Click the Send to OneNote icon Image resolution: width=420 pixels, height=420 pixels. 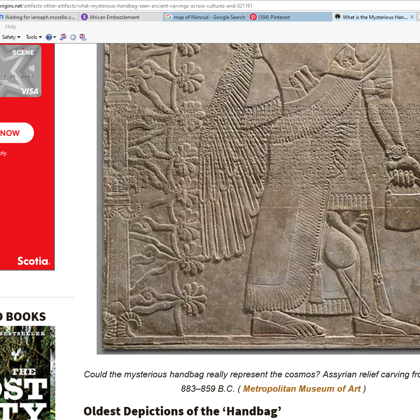click(63, 37)
